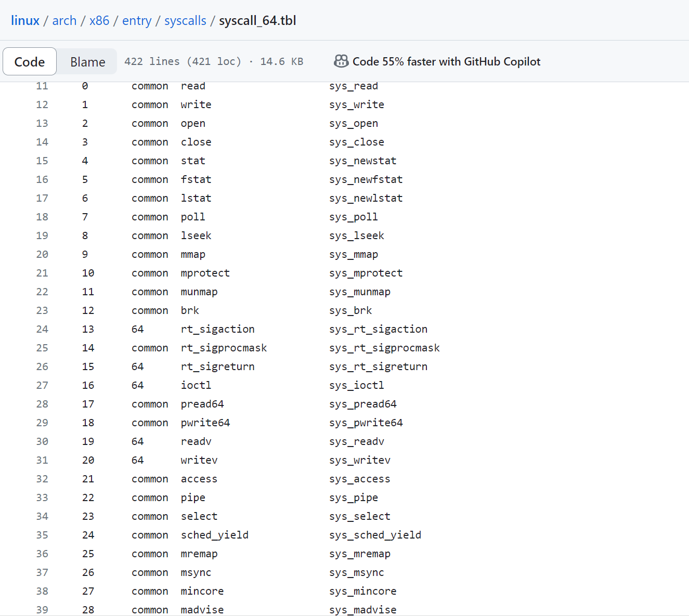Screen dimensions: 689x616
Task: Open the "linux" repository breadcrumb link
Action: click(x=25, y=20)
